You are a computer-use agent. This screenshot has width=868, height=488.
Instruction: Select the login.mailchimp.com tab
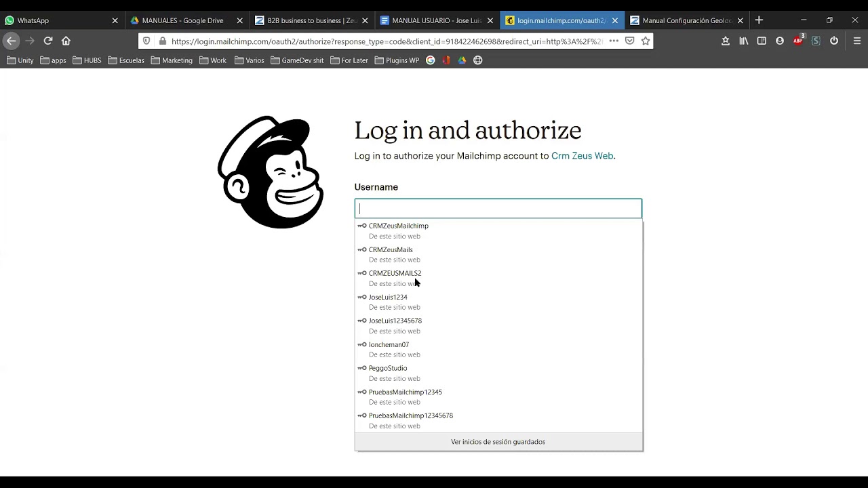pos(562,20)
